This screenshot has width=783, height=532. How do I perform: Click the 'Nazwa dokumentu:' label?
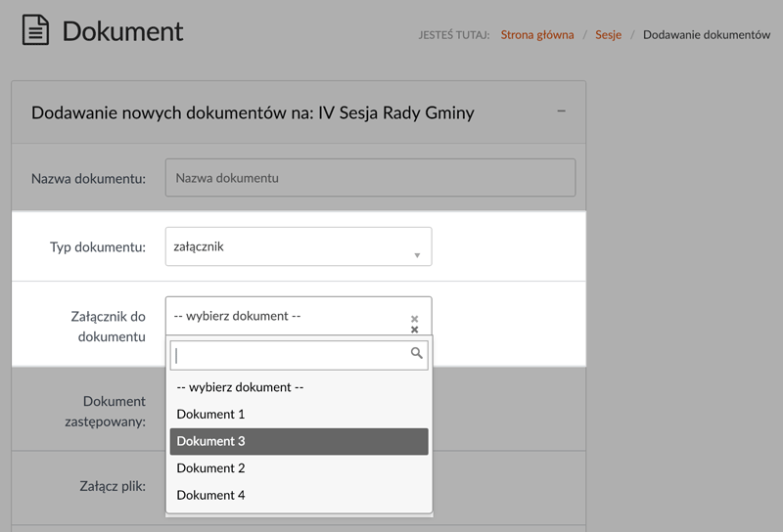(89, 179)
